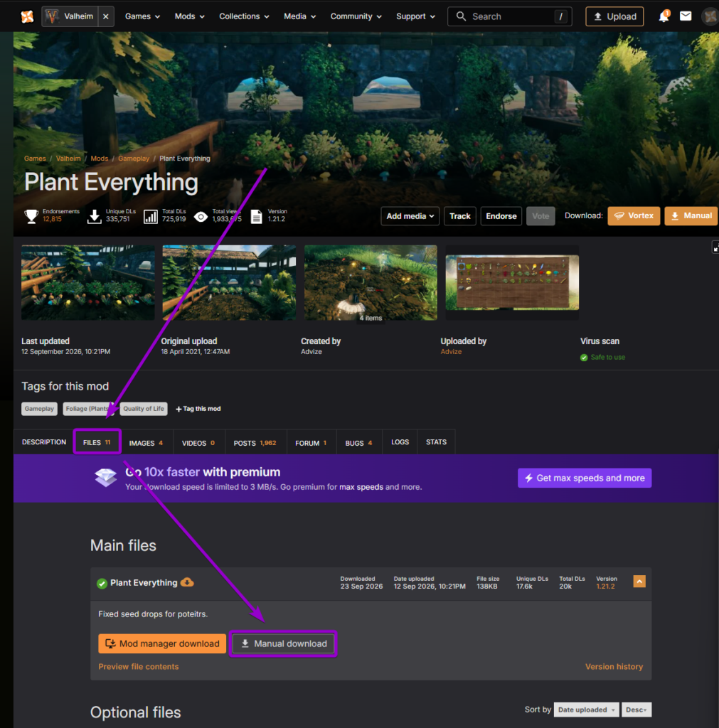Screen dimensions: 719x728
Task: Select the Quality of Life tag
Action: (144, 409)
